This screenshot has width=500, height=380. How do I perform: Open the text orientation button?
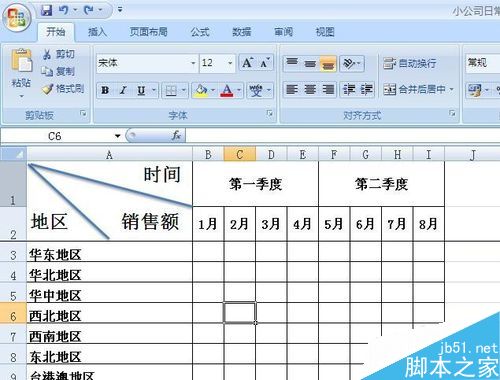(x=352, y=63)
